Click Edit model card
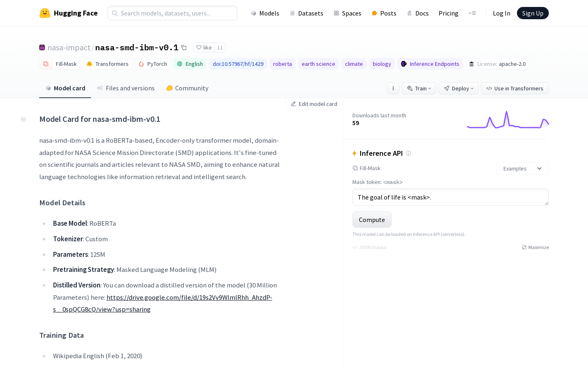 (x=314, y=104)
